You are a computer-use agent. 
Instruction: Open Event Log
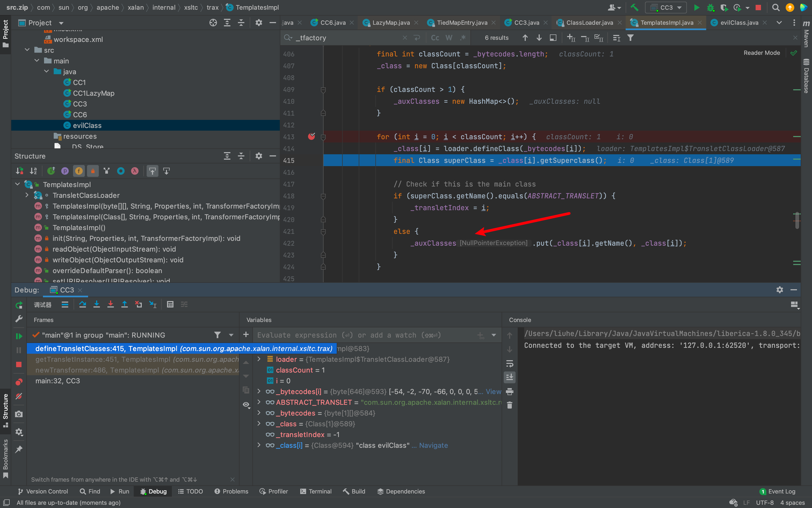click(x=777, y=491)
